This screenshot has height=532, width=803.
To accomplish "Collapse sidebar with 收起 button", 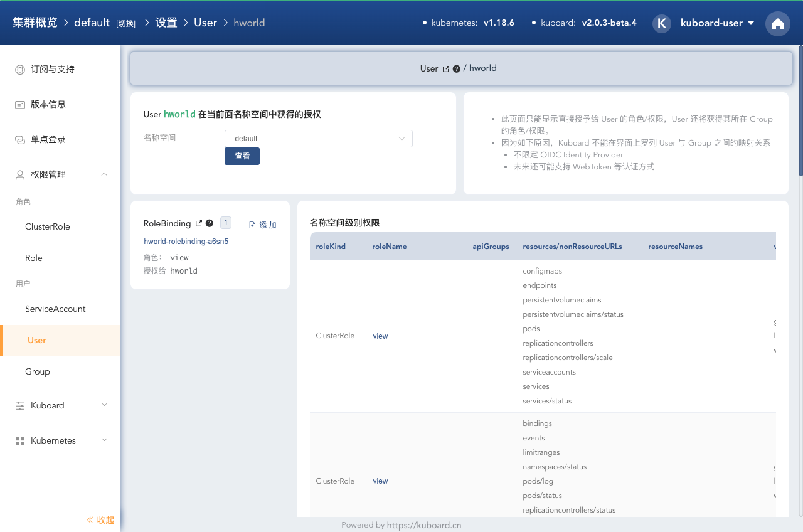I will pos(100,519).
